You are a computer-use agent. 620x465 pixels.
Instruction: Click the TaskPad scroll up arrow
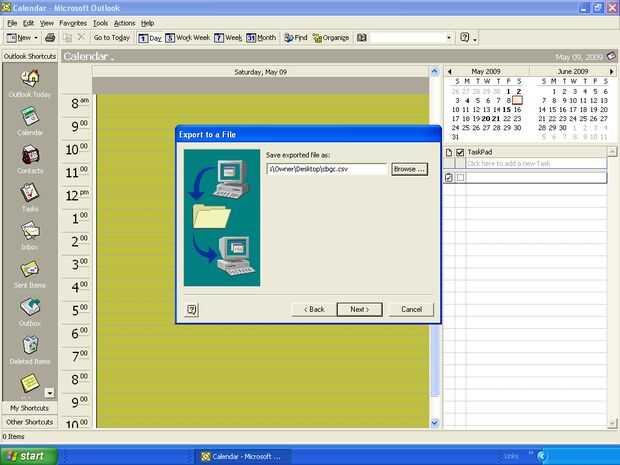tap(612, 151)
